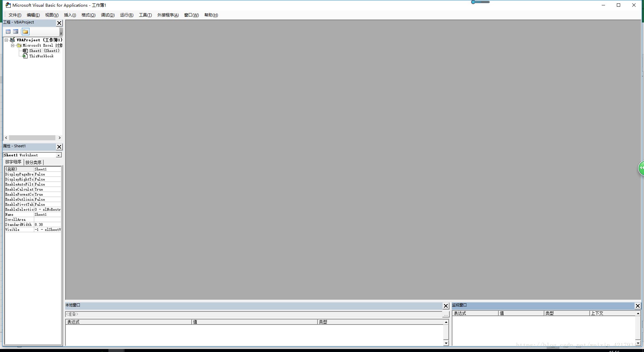Open the 外接程序(A) menu

[168, 15]
